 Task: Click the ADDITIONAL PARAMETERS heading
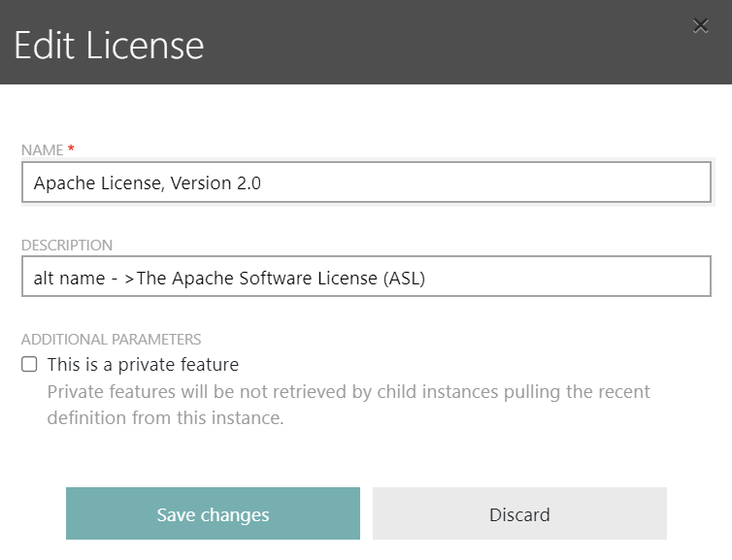coord(111,340)
